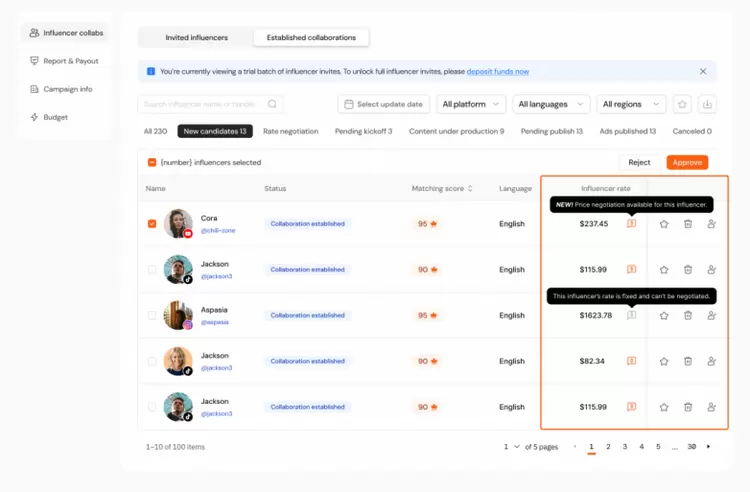The width and height of the screenshot is (750, 492).
Task: Click the star icon in Cora's row
Action: [x=664, y=224]
